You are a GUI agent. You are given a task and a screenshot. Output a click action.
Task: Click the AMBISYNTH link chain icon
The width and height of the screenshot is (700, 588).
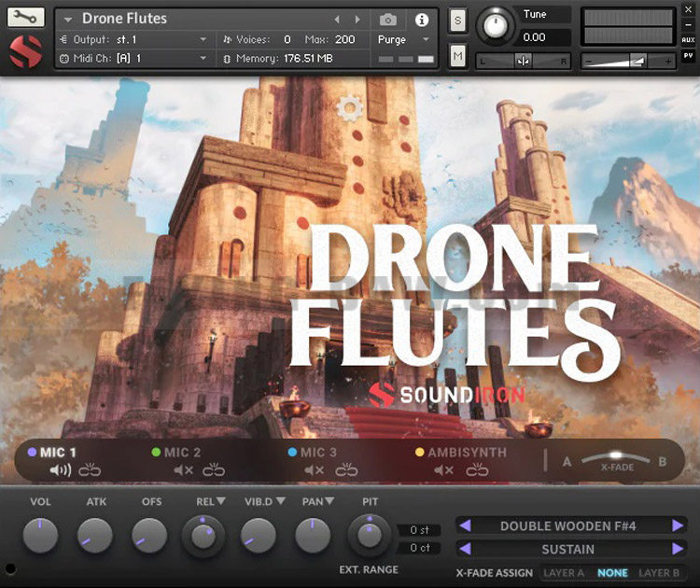477,470
